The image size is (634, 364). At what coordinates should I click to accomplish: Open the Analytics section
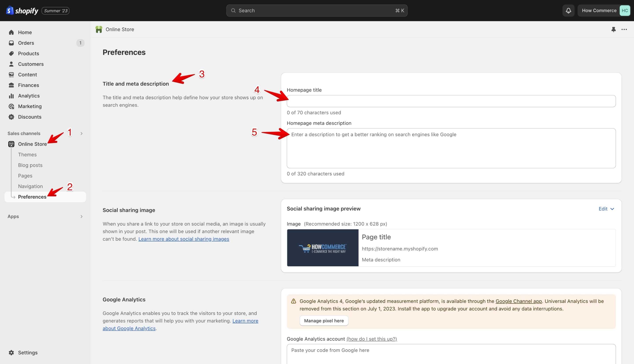45,96
